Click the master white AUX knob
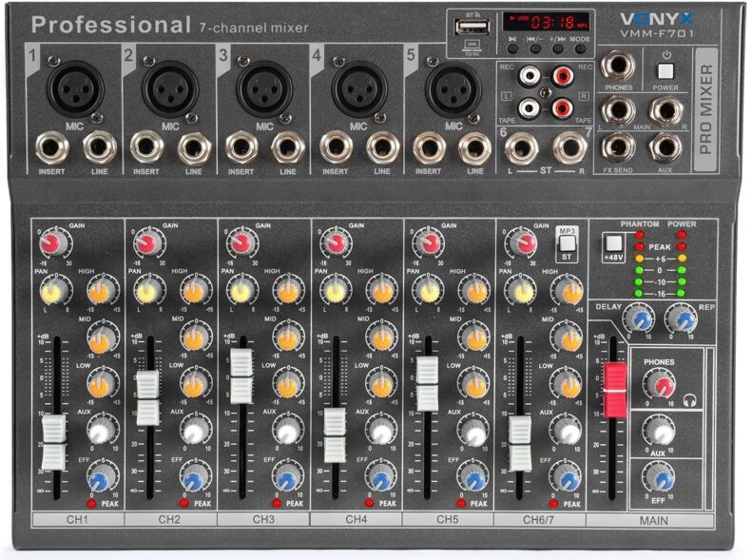 661,432
